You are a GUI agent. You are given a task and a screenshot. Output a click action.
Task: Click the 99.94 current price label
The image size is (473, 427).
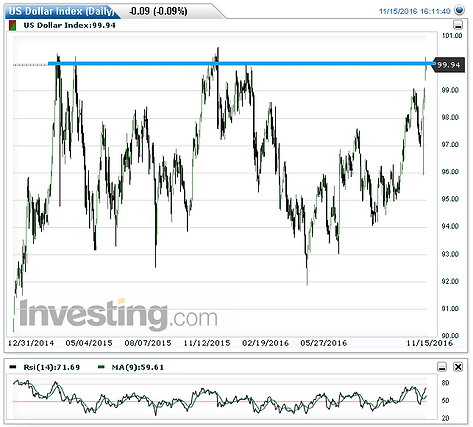pyautogui.click(x=449, y=65)
